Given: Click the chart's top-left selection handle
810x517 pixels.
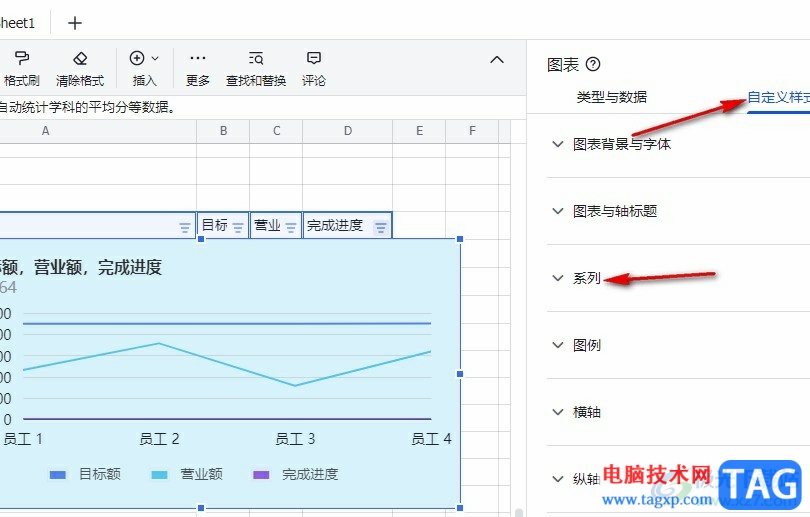Looking at the screenshot, I should coord(201,239).
